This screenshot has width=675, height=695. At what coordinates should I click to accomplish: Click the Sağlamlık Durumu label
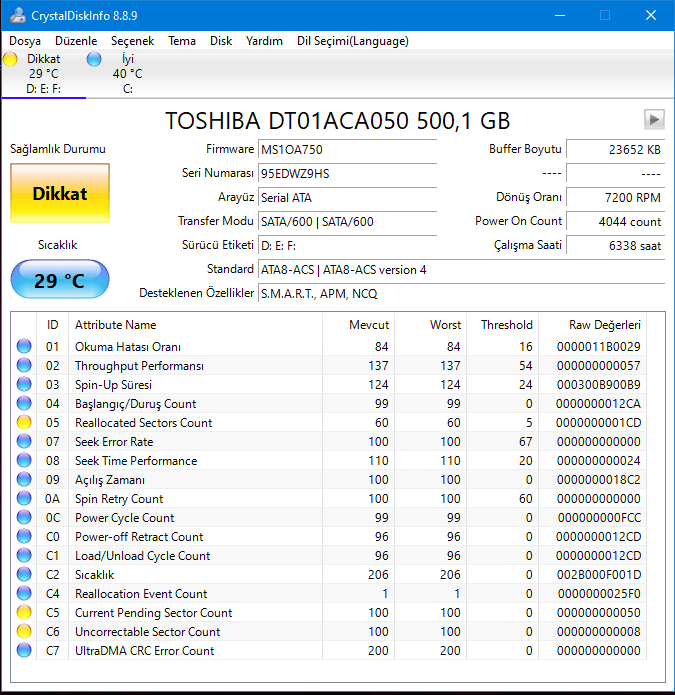click(58, 148)
